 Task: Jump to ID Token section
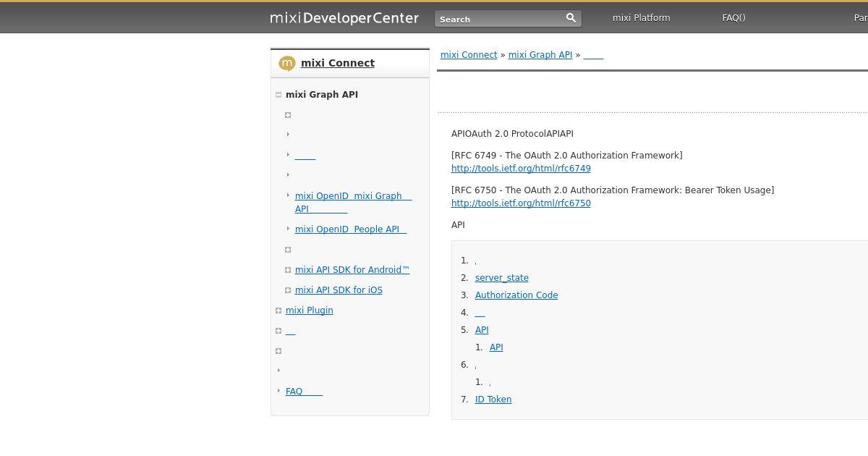tap(493, 400)
